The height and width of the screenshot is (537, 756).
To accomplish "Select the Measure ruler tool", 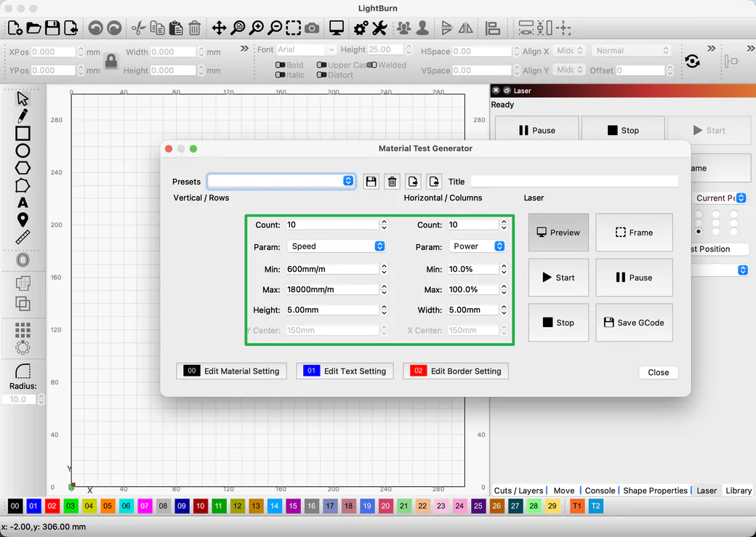I will [23, 237].
